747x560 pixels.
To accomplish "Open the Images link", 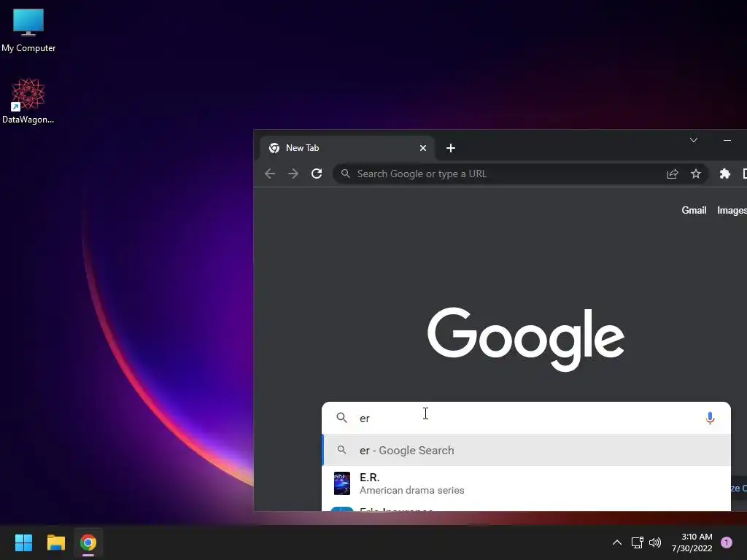I will (732, 210).
